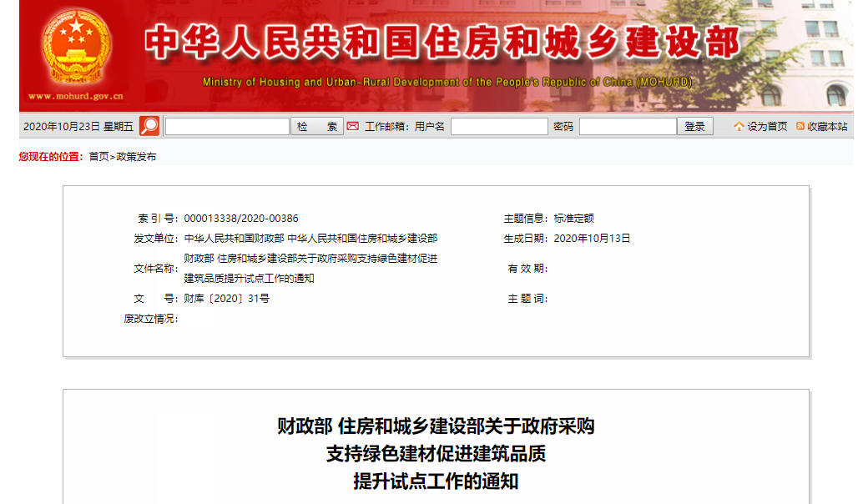Image resolution: width=868 pixels, height=504 pixels.
Task: Focus the site search text box
Action: [x=227, y=126]
